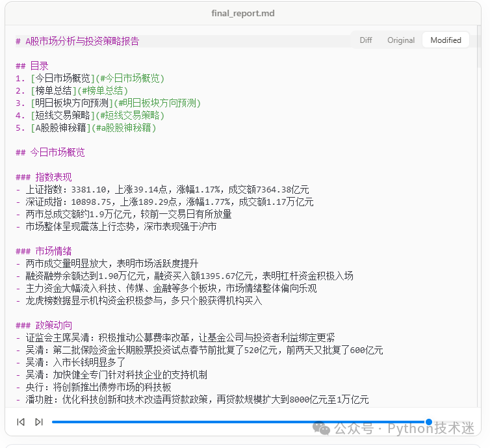Click the blue timeline progress track

click(x=239, y=422)
